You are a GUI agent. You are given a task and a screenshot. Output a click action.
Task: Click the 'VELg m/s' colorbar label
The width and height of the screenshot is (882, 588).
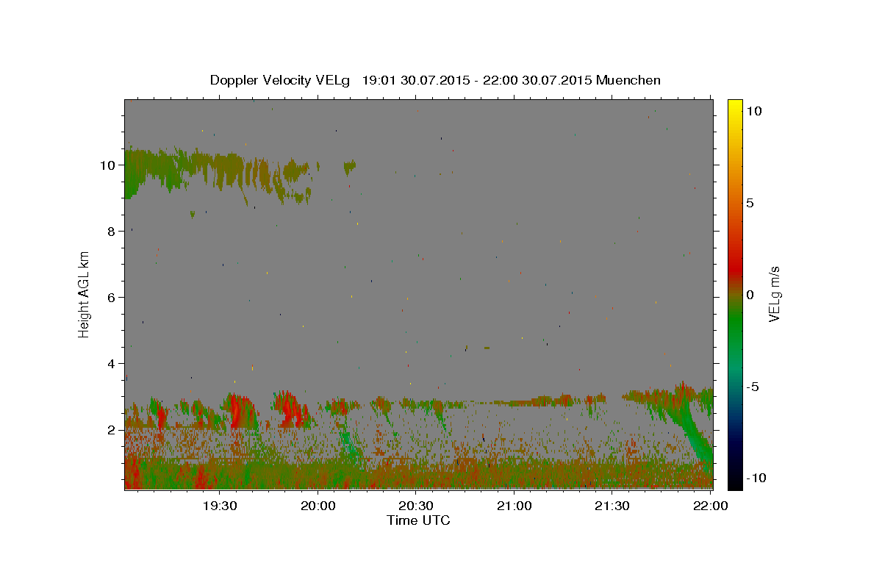(774, 294)
